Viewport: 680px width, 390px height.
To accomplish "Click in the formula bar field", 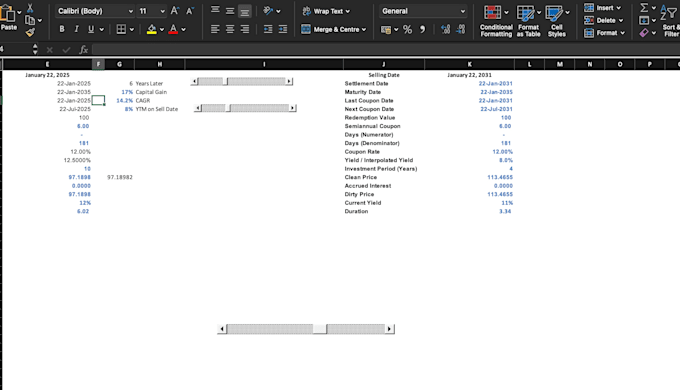I will [386, 50].
